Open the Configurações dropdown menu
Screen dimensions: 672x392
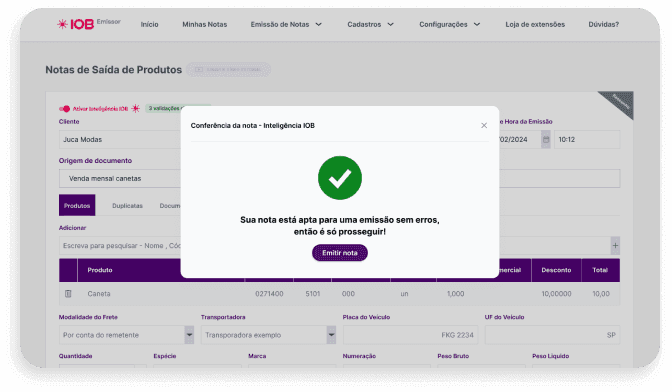(x=450, y=24)
